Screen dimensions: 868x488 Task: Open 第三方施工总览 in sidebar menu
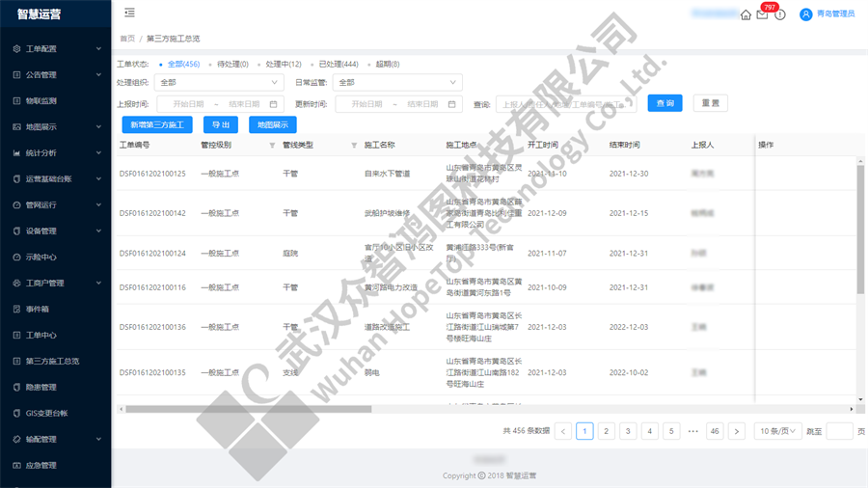[x=53, y=361]
